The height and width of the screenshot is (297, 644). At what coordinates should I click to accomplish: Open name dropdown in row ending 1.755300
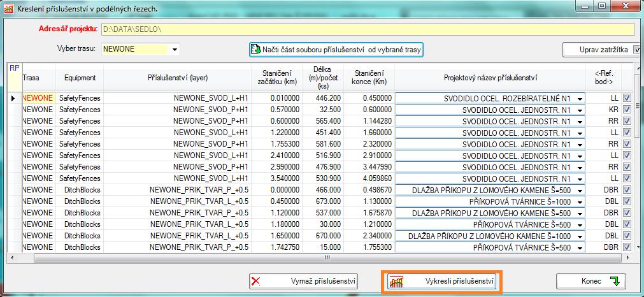click(580, 248)
